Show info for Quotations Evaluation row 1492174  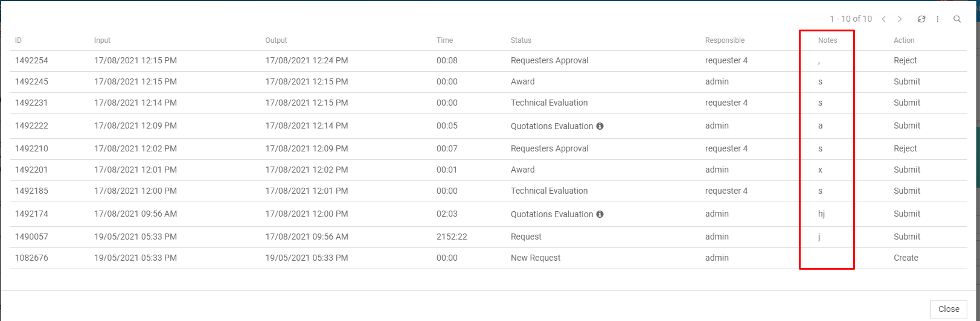point(600,214)
